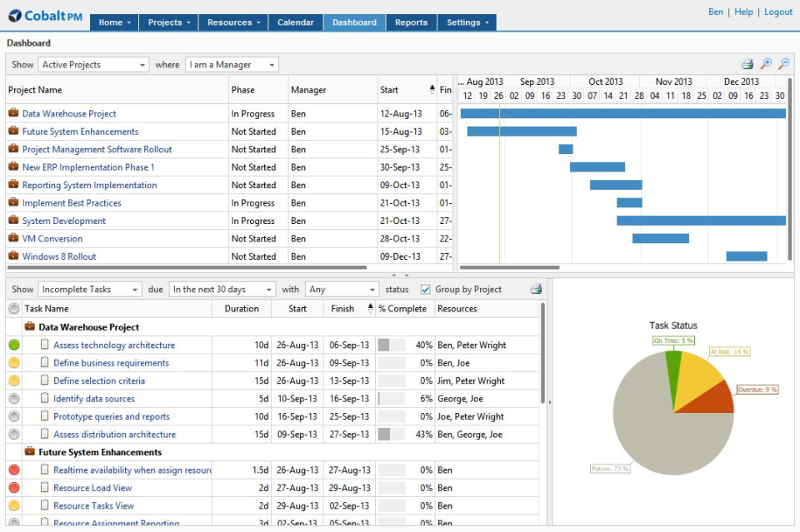The image size is (800, 532).
Task: Uncheck the Group by Project checkbox
Action: pos(426,290)
